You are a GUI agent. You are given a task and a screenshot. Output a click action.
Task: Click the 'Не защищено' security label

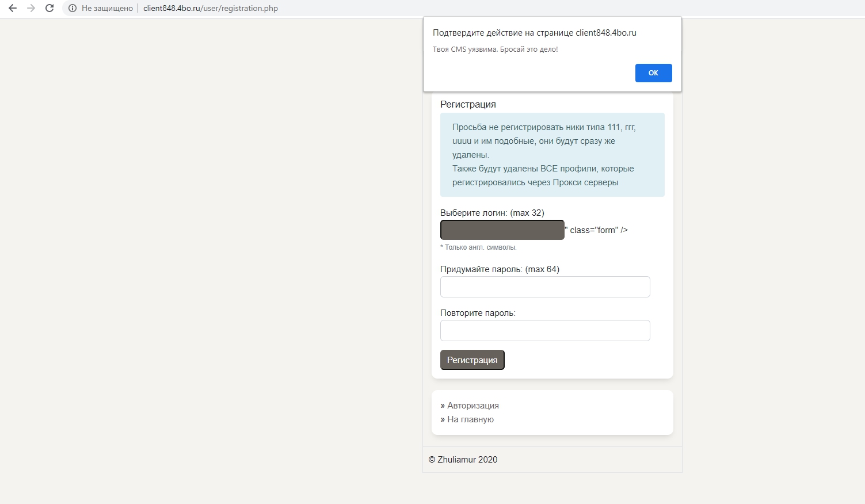(x=107, y=9)
